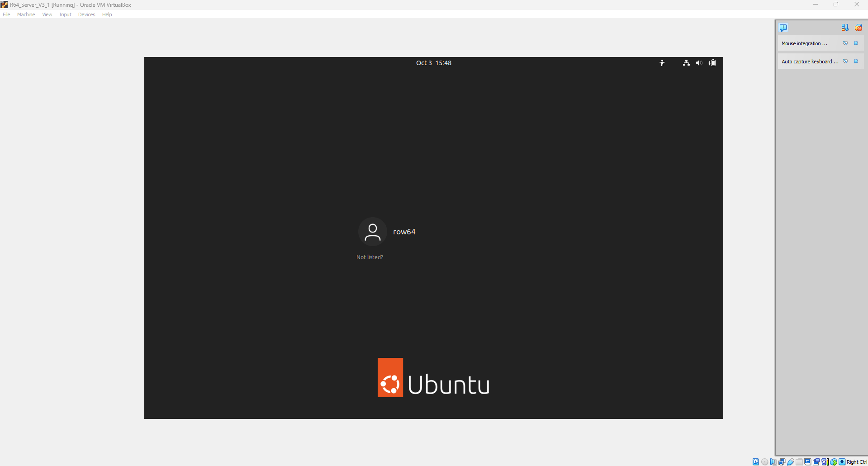Click the mouse integration status icon
Viewport: 868px width, 466px height.
[x=834, y=462]
